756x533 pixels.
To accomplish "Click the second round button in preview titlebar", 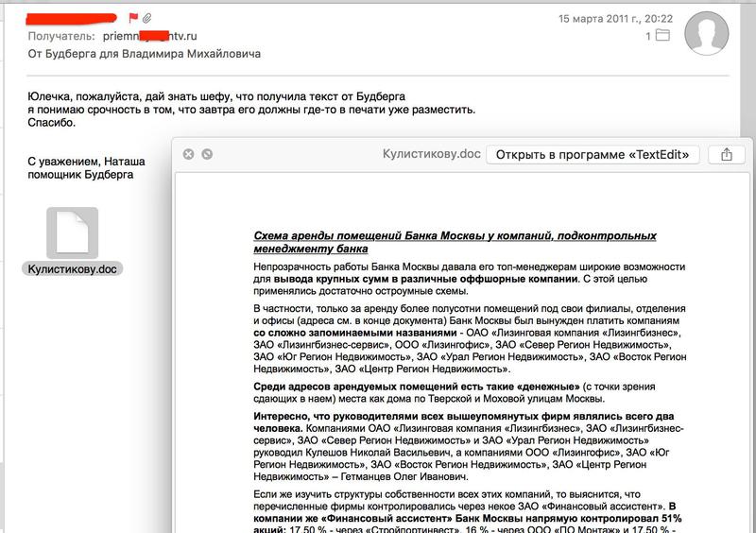I will click(207, 154).
